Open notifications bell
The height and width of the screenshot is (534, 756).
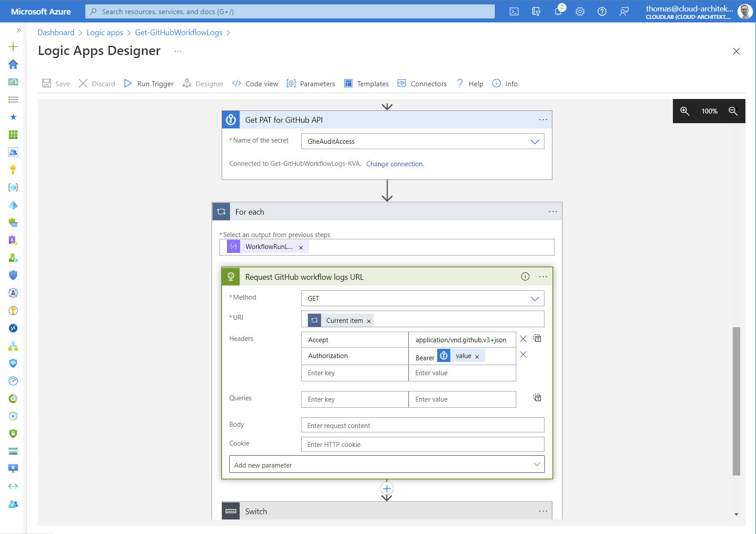[x=558, y=11]
